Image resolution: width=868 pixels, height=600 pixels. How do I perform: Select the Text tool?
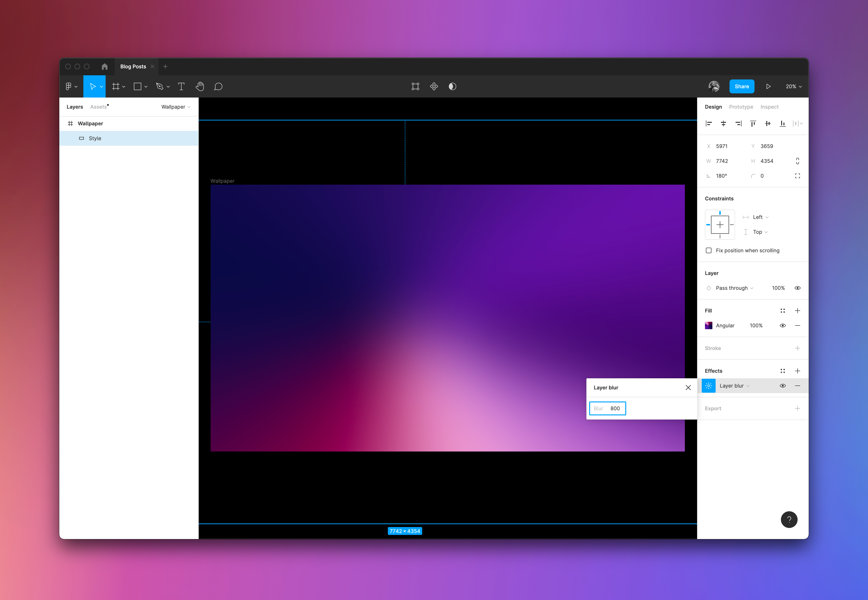182,86
